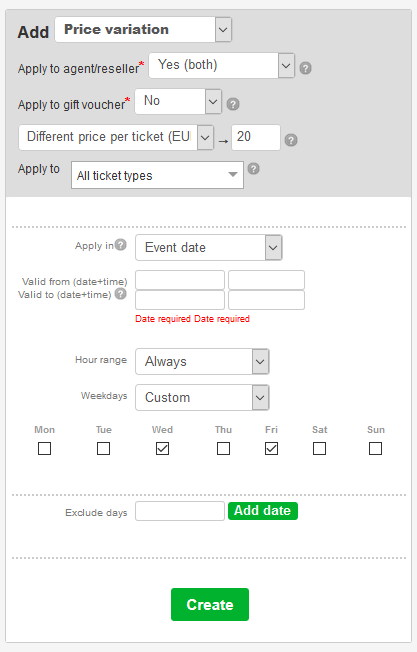The height and width of the screenshot is (652, 417).
Task: Uncheck the Wed weekday checkbox
Action: 162,449
